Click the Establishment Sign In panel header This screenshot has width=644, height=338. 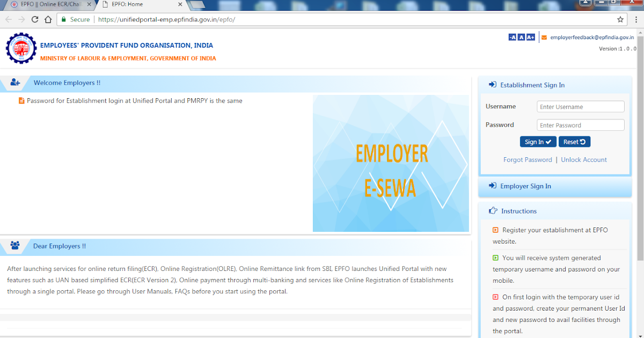pos(555,85)
